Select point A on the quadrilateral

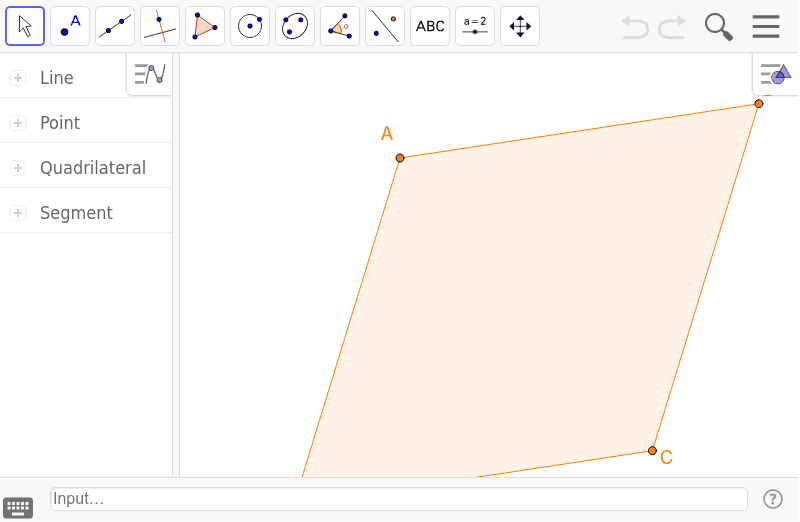point(400,158)
